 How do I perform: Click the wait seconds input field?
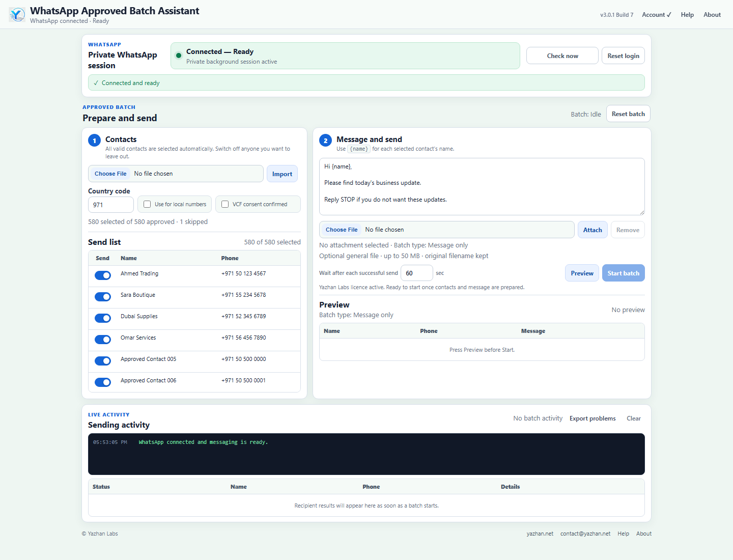point(417,273)
